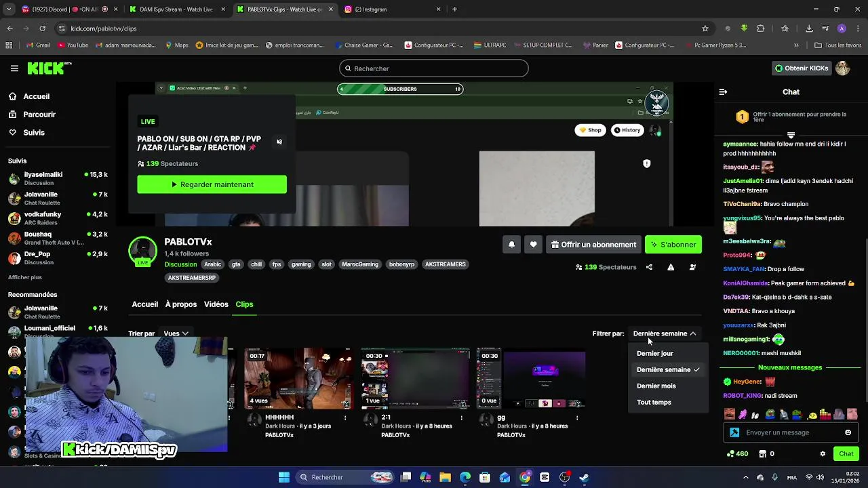Open options menu of HHHHHH clip

(345, 418)
